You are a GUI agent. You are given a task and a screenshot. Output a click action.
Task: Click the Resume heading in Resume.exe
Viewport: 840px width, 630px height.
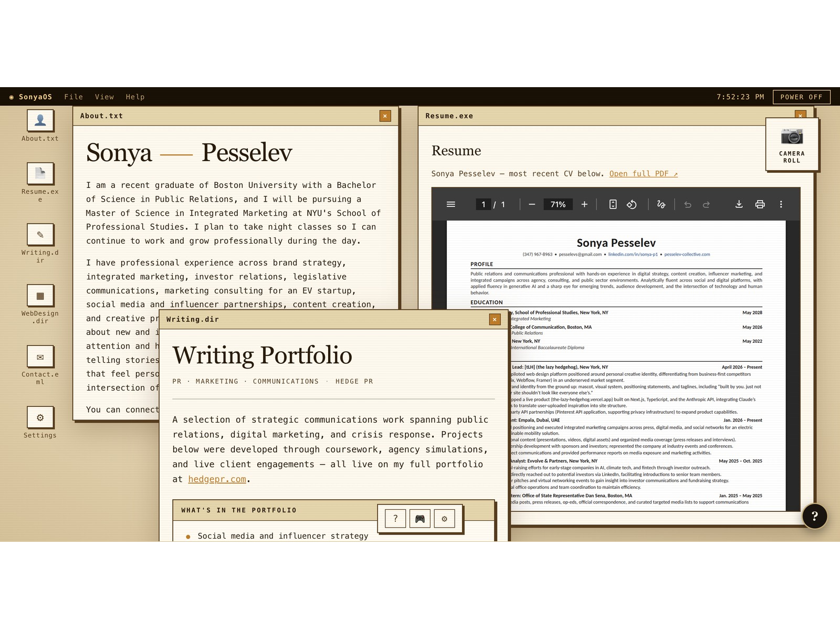[456, 151]
